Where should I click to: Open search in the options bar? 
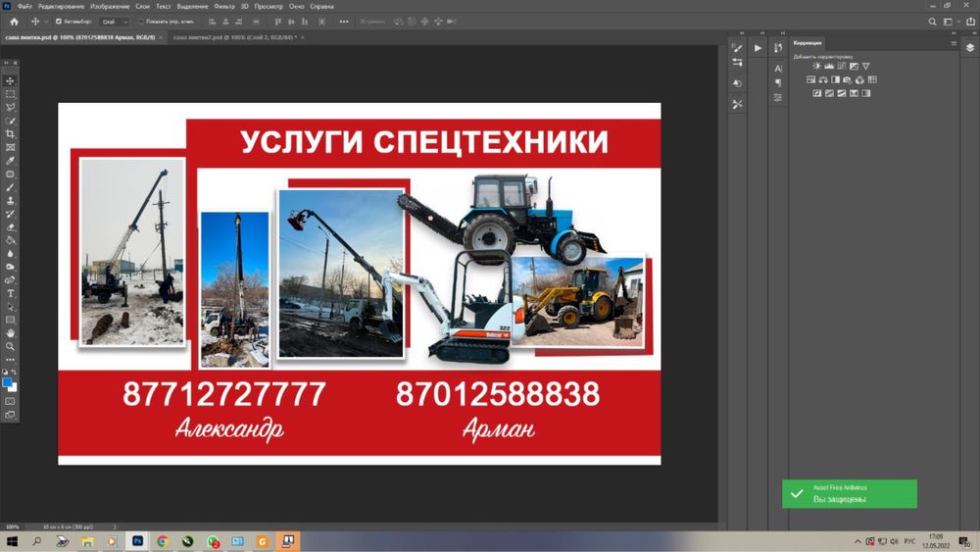[x=932, y=22]
